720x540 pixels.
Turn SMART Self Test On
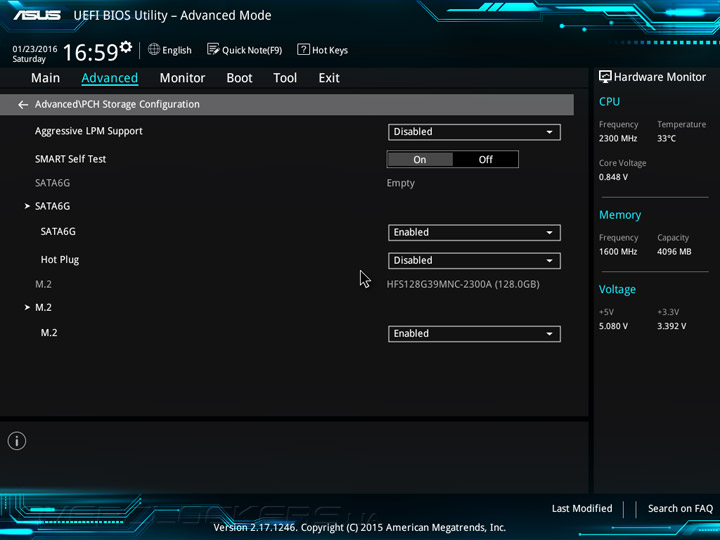[x=420, y=159]
